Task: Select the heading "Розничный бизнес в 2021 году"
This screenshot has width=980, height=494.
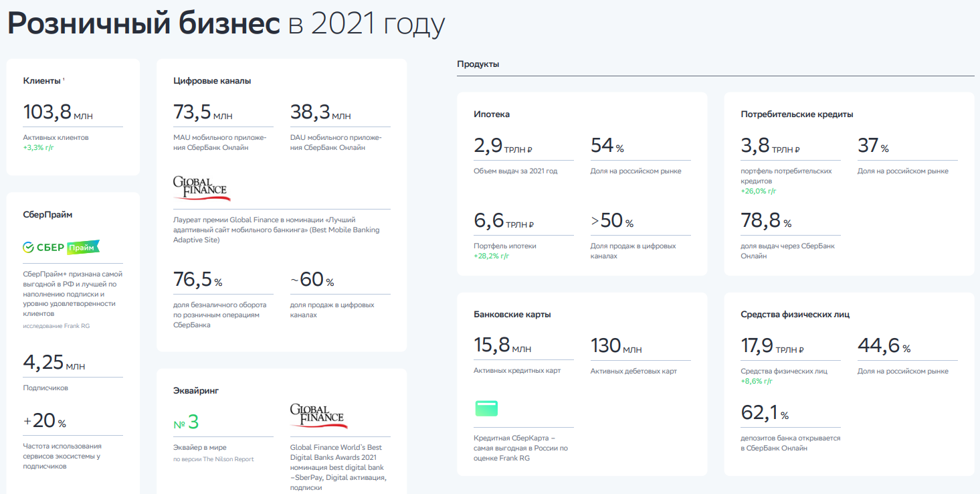Action: tap(226, 24)
